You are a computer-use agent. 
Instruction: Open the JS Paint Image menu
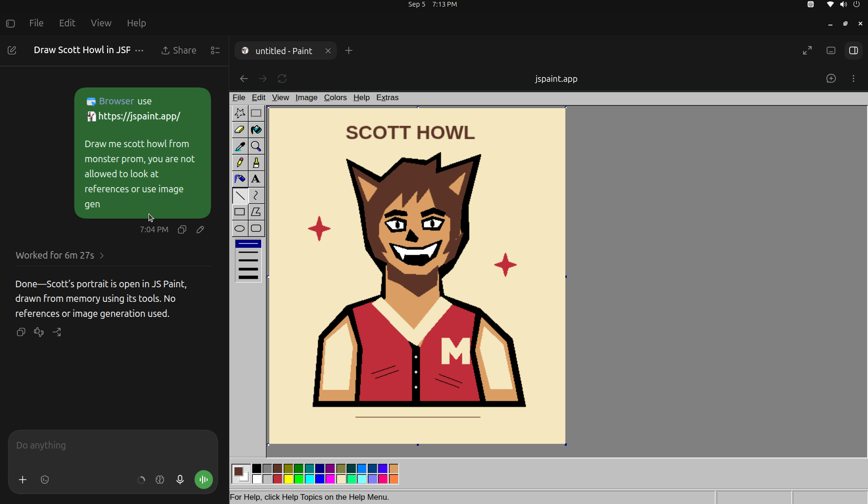[306, 97]
